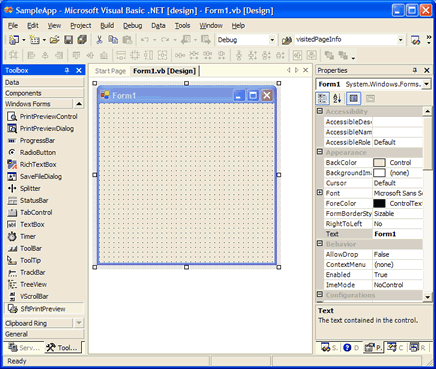Image resolution: width=436 pixels, height=369 pixels.
Task: Toggle Alphabetic sort in Properties window
Action: [337, 98]
